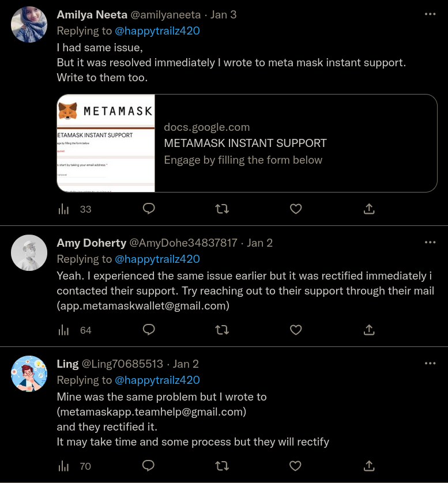Screen dimensions: 448x483
Task: Retweet Amilya Neeta's tweet
Action: click(222, 209)
